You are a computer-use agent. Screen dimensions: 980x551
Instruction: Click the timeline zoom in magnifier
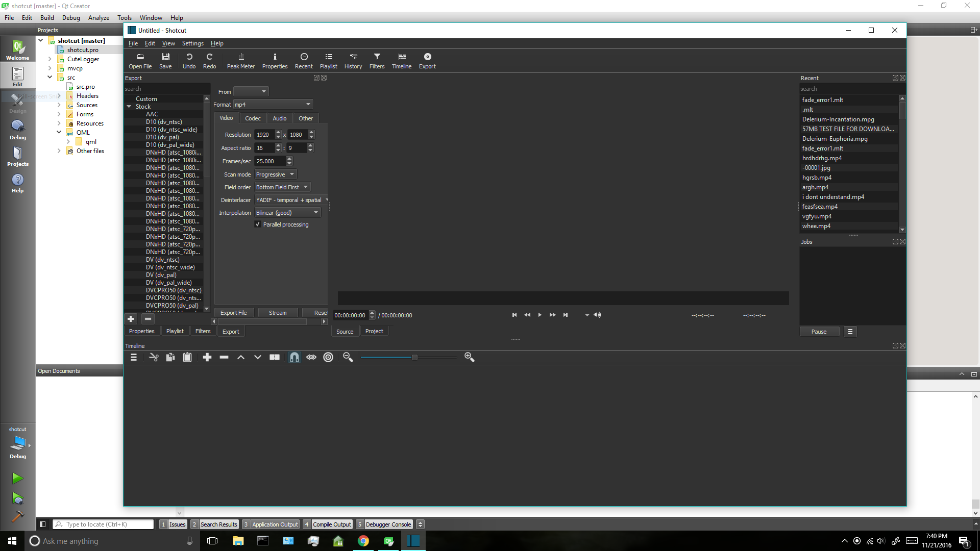tap(469, 357)
